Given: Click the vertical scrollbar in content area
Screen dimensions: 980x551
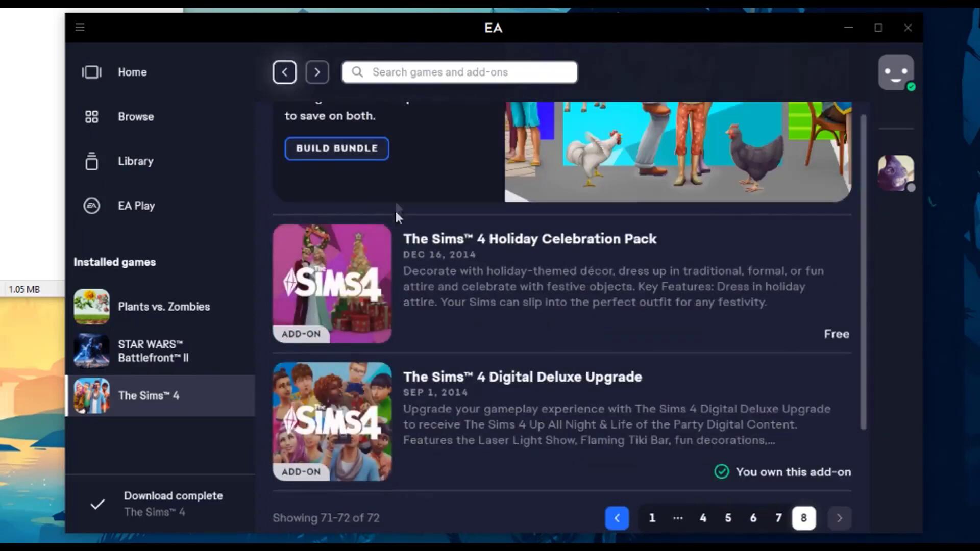Looking at the screenshot, I should 863,270.
